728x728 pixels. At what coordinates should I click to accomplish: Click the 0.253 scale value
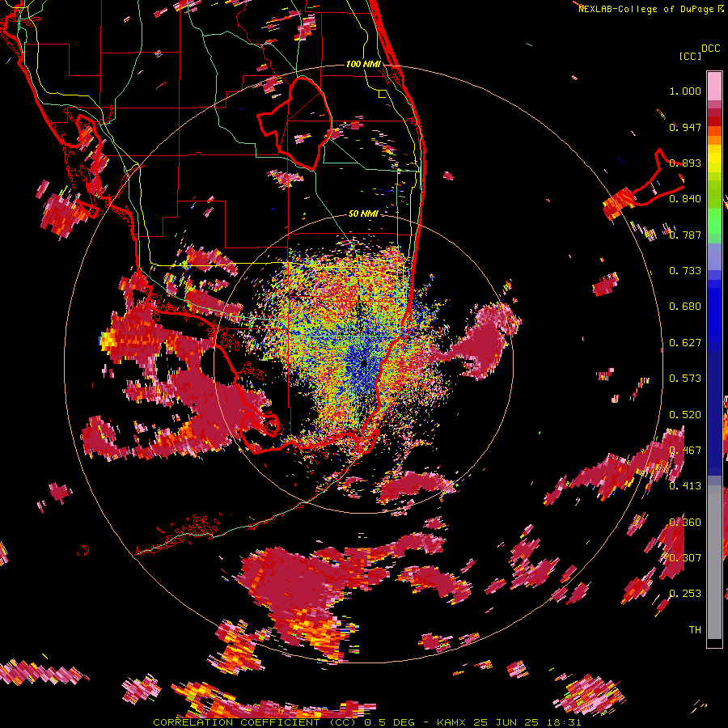[x=685, y=594]
